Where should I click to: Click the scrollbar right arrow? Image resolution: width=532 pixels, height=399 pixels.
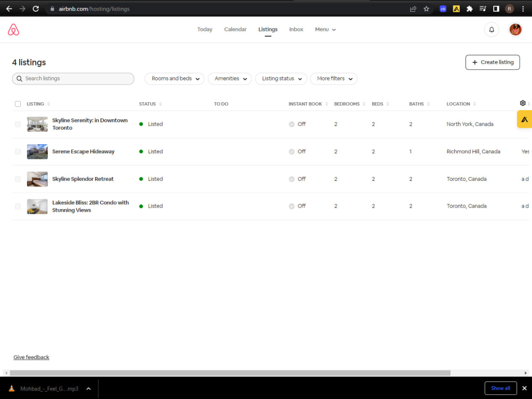coord(526,373)
